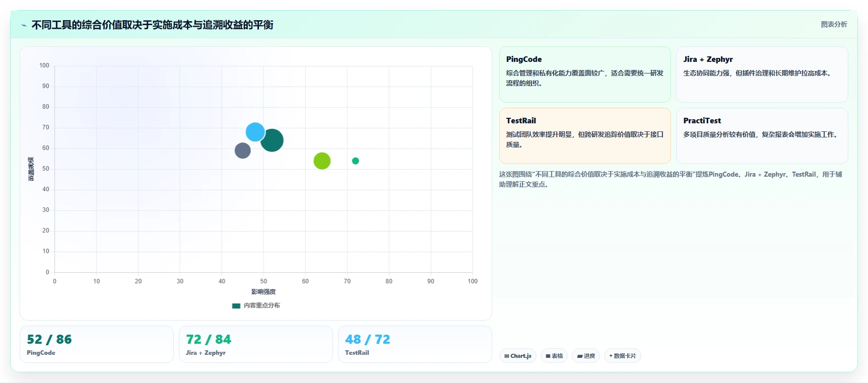Click text 多项目质量分析较有价值 in PractiTest card
This screenshot has height=383, width=868.
click(x=719, y=134)
